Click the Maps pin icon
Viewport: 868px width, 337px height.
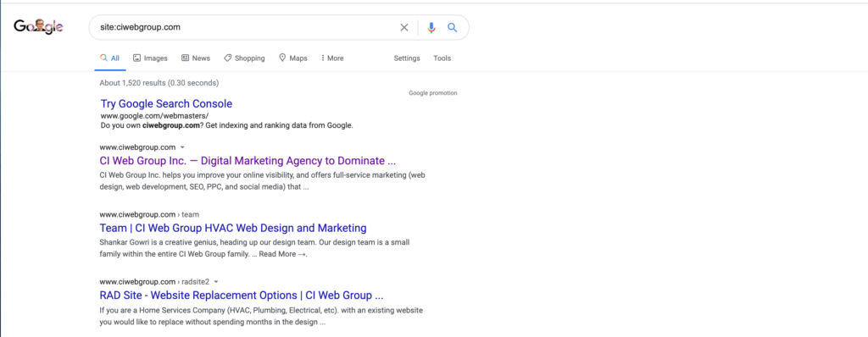pos(282,58)
